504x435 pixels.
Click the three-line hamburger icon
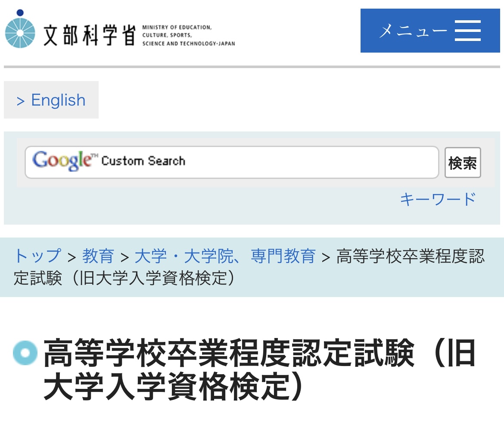468,31
